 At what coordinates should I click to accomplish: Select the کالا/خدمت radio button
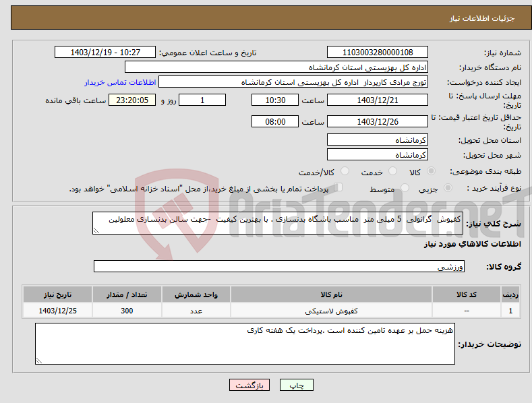345,171
